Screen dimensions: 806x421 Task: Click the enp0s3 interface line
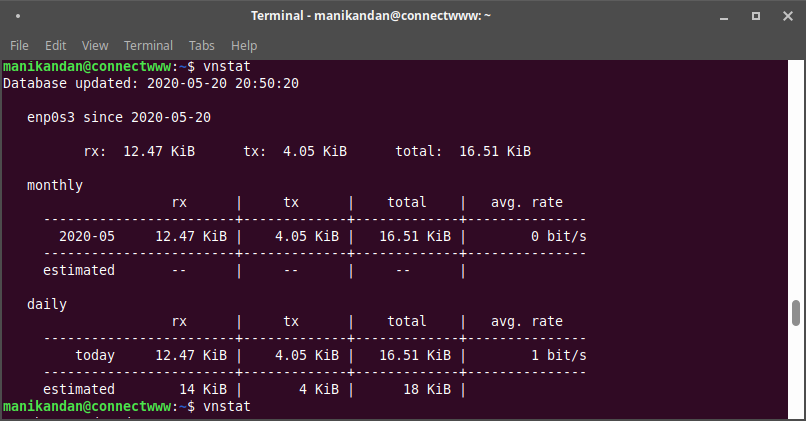[119, 118]
